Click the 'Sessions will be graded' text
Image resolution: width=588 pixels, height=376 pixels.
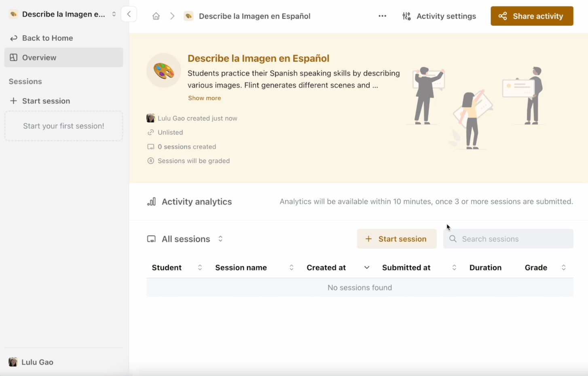(194, 161)
